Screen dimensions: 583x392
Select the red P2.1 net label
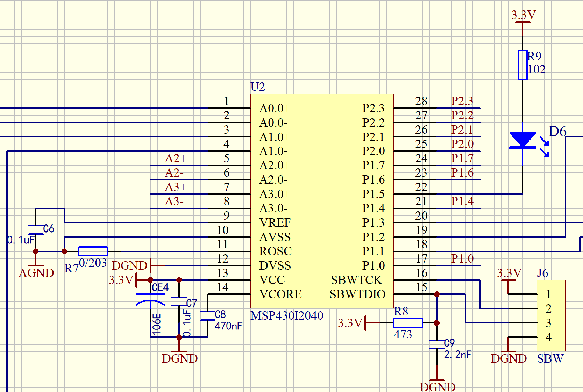pos(462,129)
